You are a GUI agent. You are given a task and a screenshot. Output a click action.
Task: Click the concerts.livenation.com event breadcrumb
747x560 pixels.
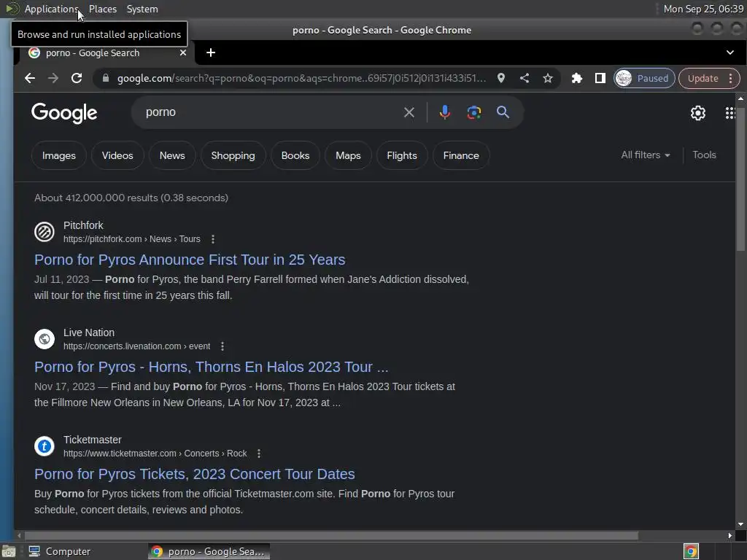coord(136,346)
